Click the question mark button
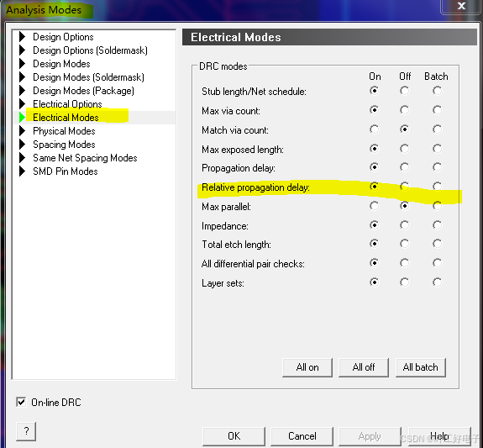Image resolution: width=483 pixels, height=448 pixels. click(26, 431)
